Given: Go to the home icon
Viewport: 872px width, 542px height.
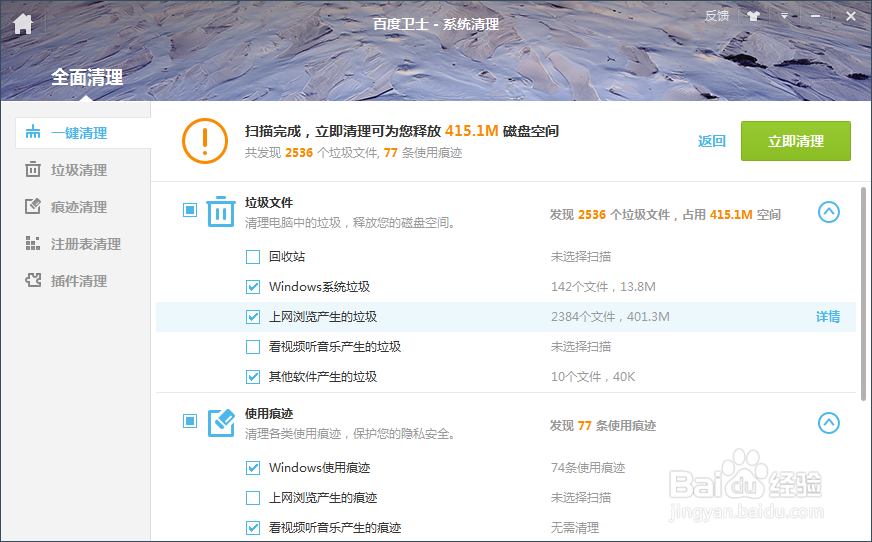Looking at the screenshot, I should click(23, 24).
